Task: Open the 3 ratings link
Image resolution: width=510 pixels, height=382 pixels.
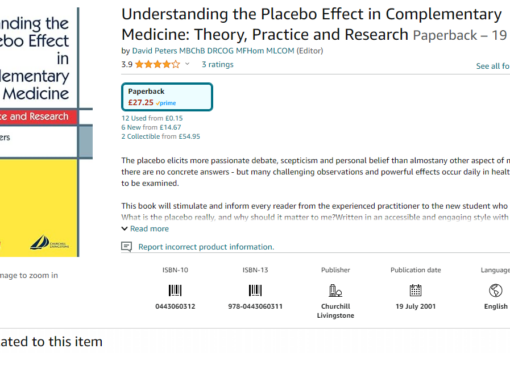Action: (x=217, y=64)
